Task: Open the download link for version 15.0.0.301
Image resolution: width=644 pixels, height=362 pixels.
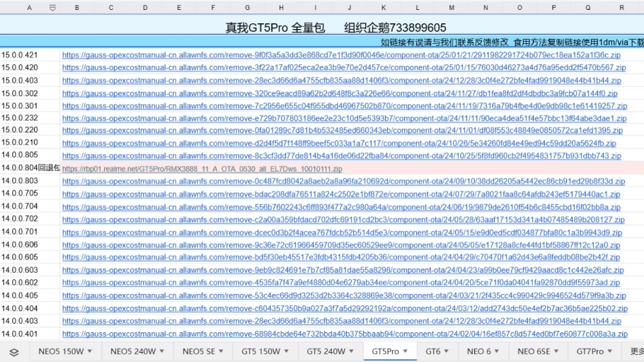Action: [x=345, y=106]
